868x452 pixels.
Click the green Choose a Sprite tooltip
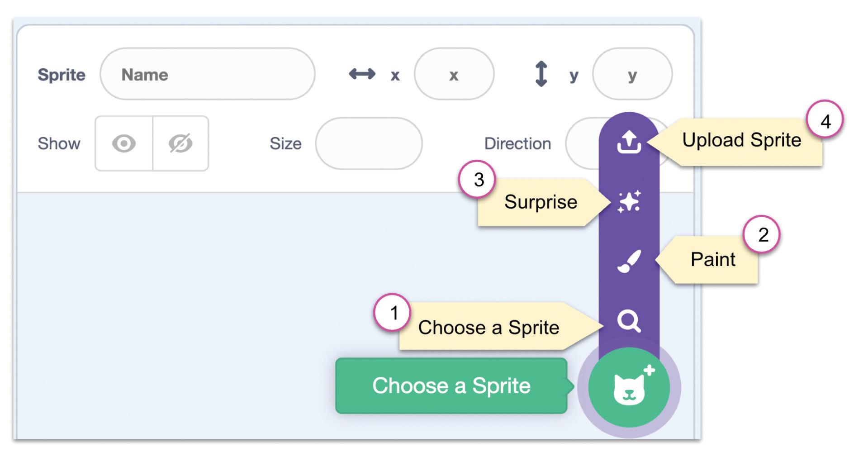click(x=451, y=386)
